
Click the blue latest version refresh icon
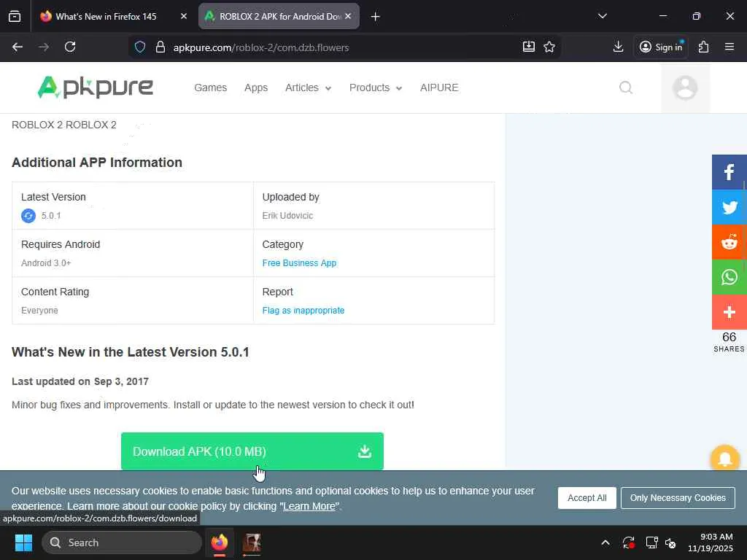click(x=28, y=216)
